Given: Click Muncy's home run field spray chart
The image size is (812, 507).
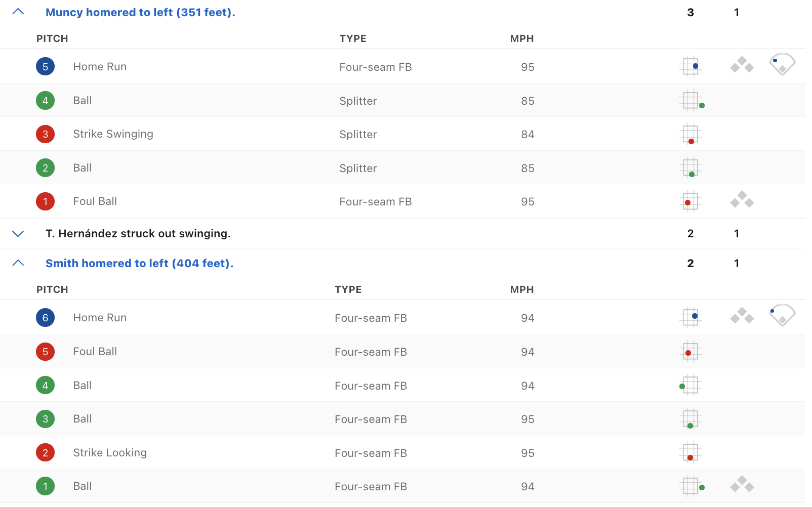Looking at the screenshot, I should click(x=782, y=64).
